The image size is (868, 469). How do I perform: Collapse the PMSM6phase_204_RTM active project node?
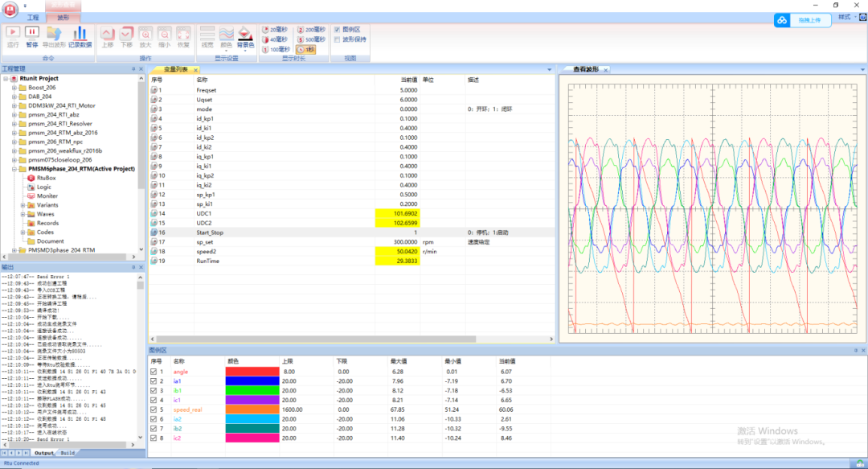coord(14,169)
